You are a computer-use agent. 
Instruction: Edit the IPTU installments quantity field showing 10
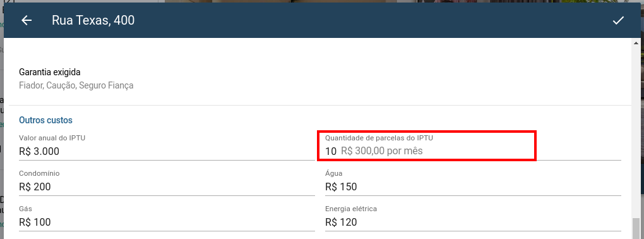[x=473, y=151]
